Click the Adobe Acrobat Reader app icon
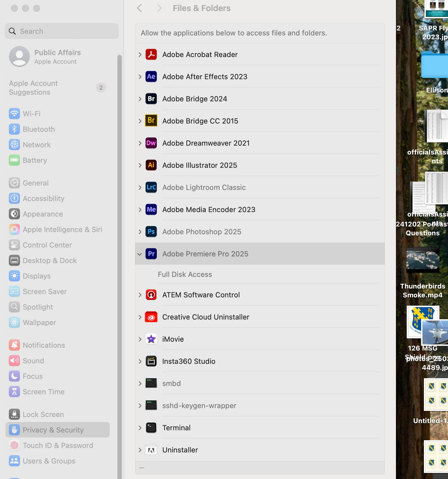Screen dimensions: 448x479 pyautogui.click(x=151, y=55)
